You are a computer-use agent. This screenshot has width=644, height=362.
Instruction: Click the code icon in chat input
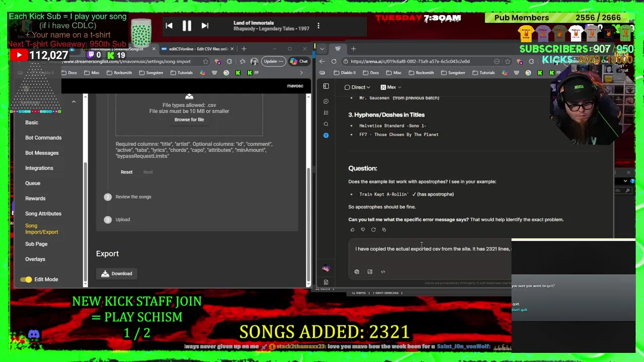[x=383, y=272]
